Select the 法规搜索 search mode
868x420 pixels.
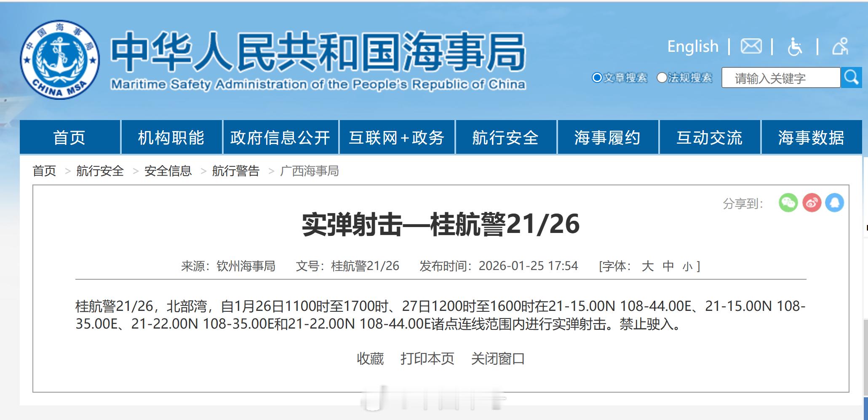661,78
